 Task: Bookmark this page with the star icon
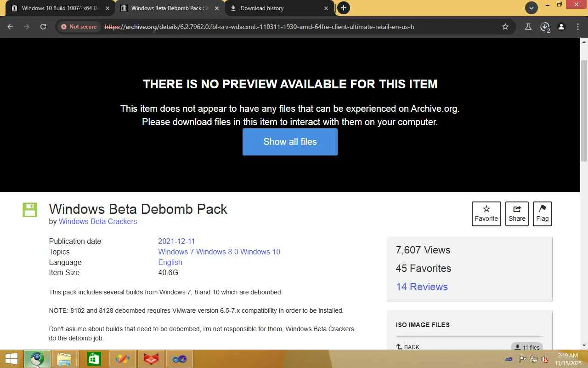[505, 27]
